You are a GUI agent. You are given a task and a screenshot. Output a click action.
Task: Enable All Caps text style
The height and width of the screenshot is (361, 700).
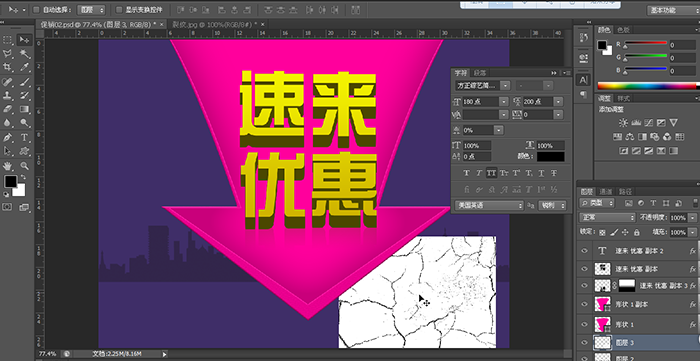(x=492, y=173)
